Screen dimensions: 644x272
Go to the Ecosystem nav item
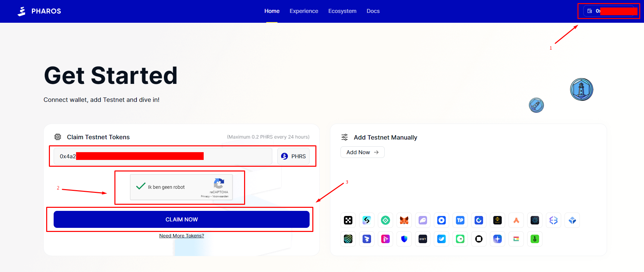342,11
